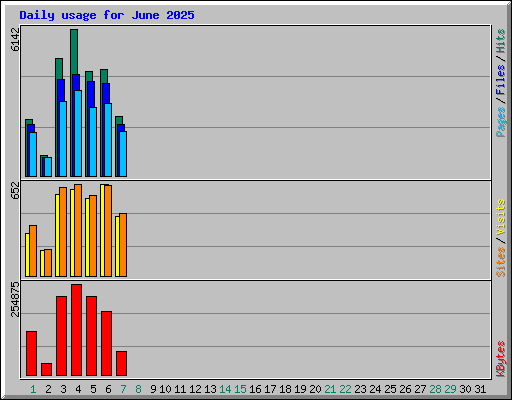
Task: Click day 1 on the date axis
Action: [33, 389]
